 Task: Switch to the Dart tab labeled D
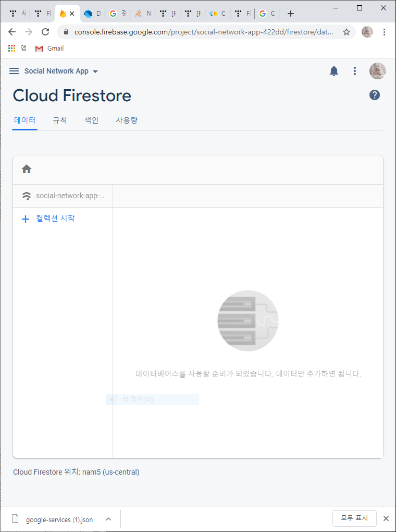[93, 14]
